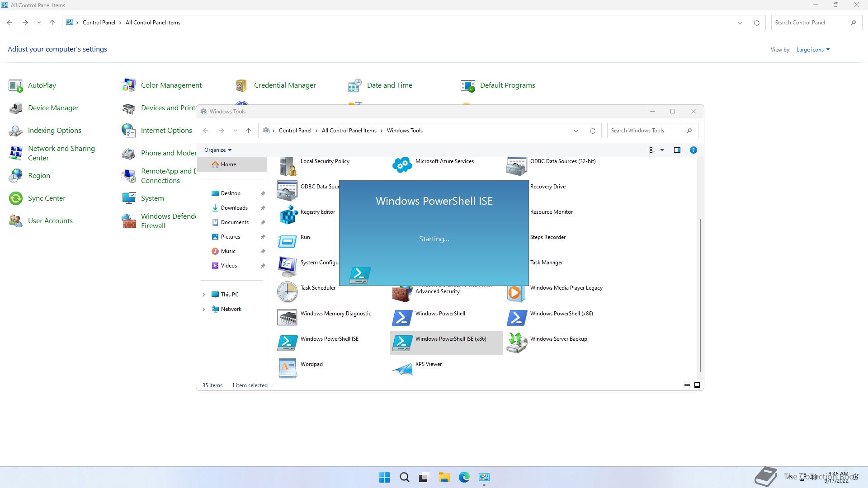Open the AutoPlay control panel icon
Screen dimensions: 868x488
[16, 85]
